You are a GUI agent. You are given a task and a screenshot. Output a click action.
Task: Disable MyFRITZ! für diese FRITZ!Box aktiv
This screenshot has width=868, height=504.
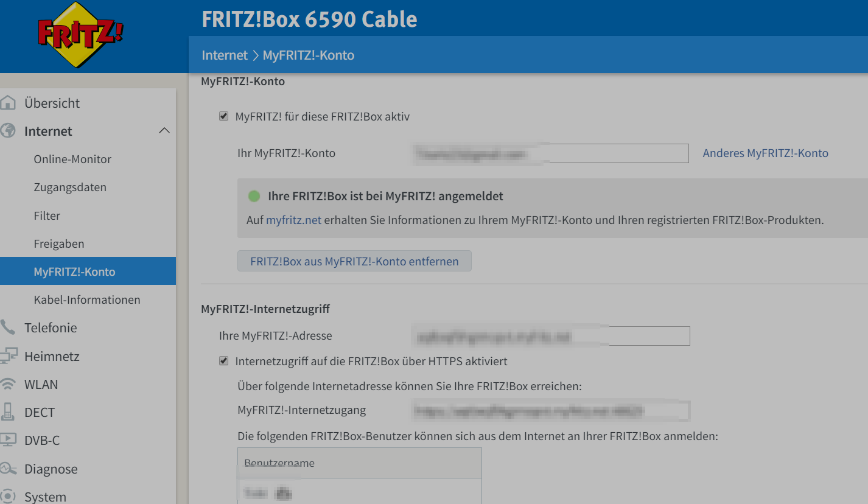pos(223,116)
